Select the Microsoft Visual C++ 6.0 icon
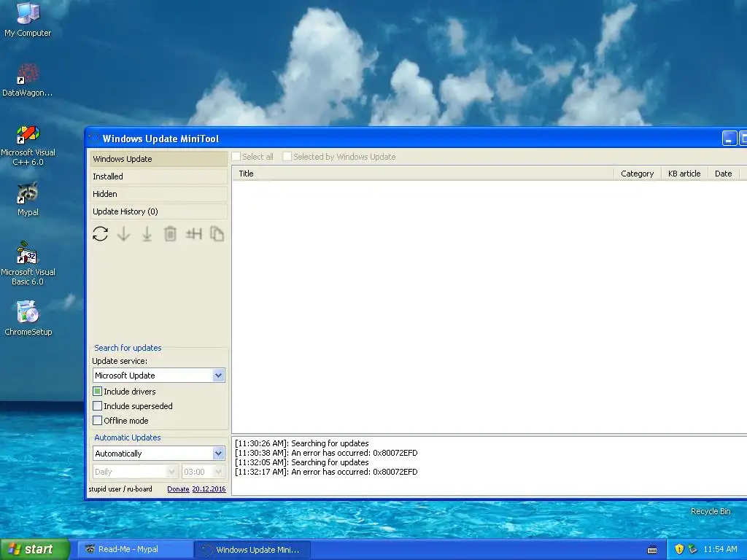The image size is (747, 560). pyautogui.click(x=28, y=145)
